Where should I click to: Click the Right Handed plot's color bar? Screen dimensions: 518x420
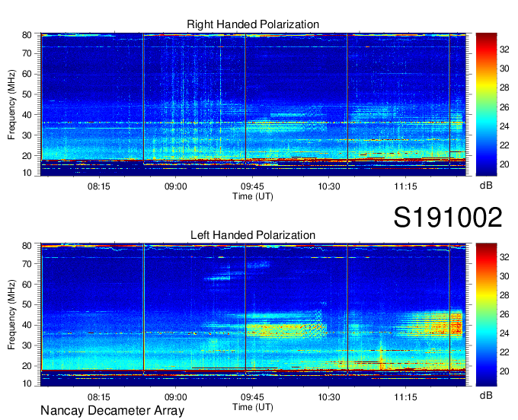point(486,104)
